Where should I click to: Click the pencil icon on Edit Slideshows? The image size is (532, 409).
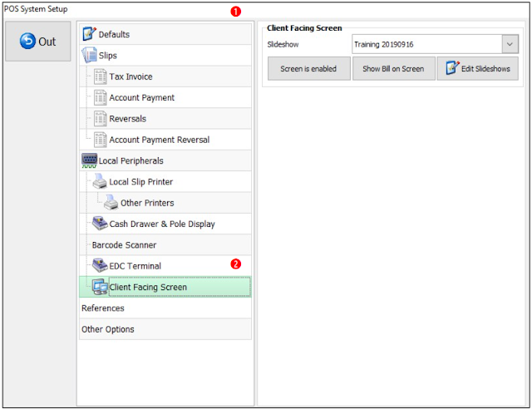(452, 68)
